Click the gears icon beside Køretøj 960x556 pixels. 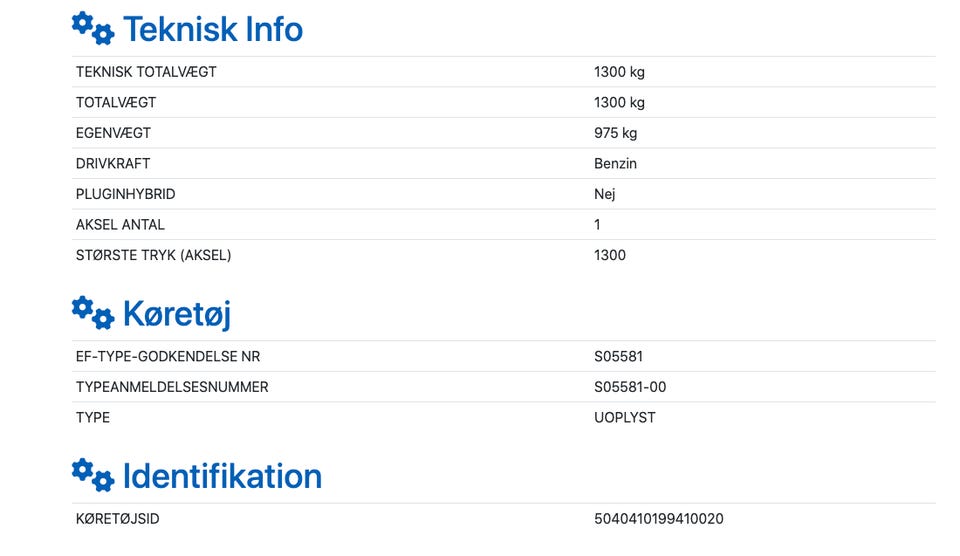93,313
